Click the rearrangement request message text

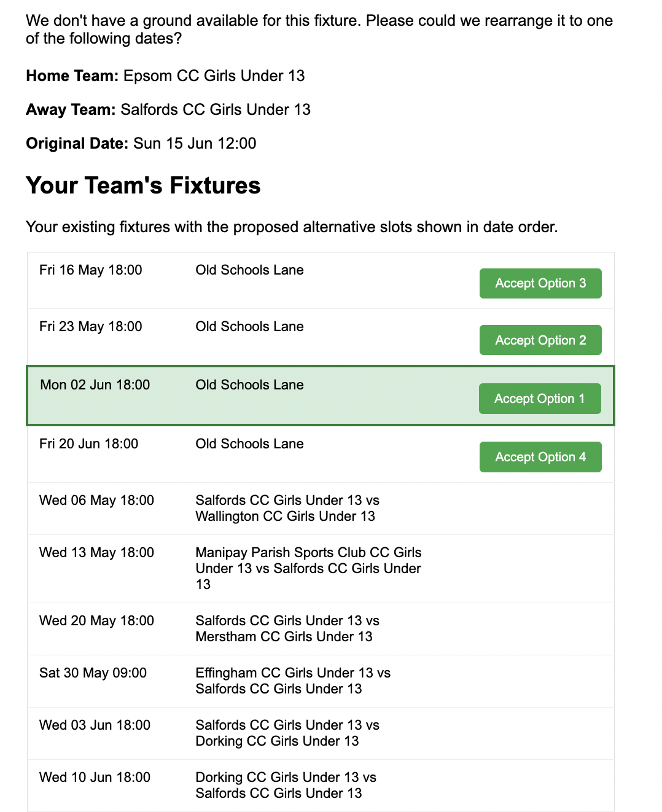click(319, 29)
